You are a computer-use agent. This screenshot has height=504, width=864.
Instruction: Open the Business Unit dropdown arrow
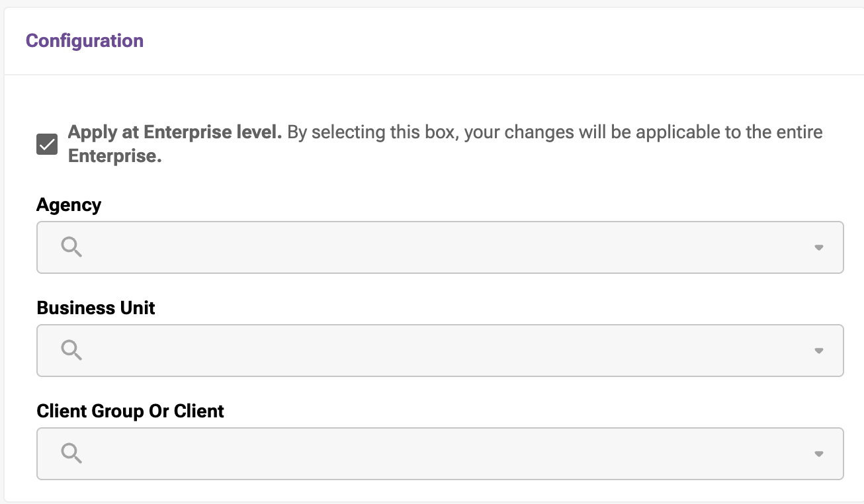pos(818,351)
